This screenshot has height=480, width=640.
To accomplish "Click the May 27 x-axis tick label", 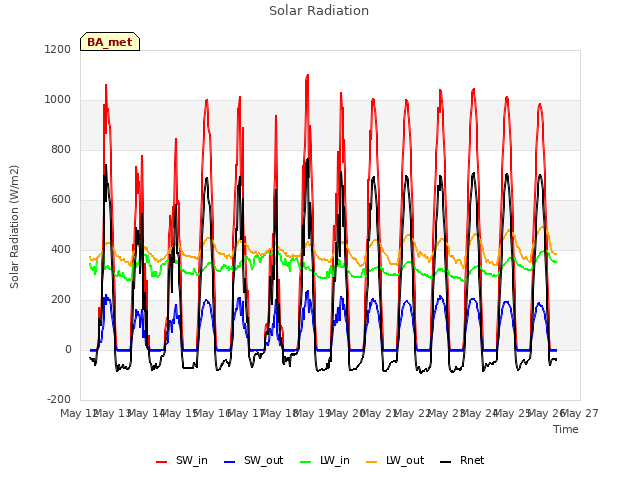I will point(580,413).
